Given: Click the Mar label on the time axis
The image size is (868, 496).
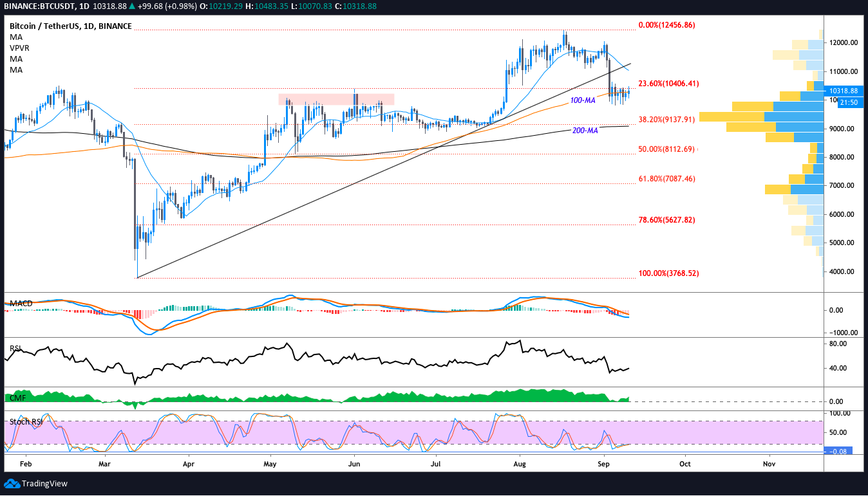Looking at the screenshot, I should coord(106,463).
